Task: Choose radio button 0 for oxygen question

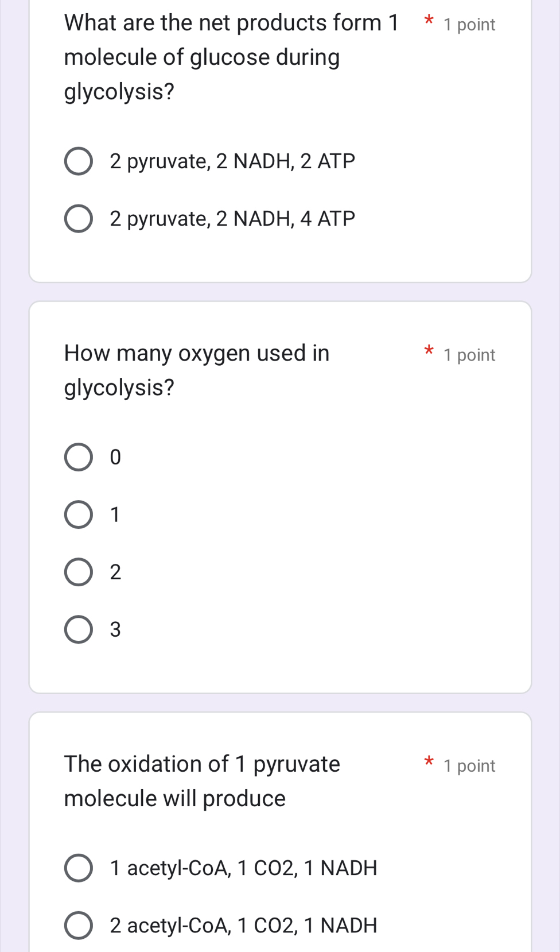Action: coord(78,457)
